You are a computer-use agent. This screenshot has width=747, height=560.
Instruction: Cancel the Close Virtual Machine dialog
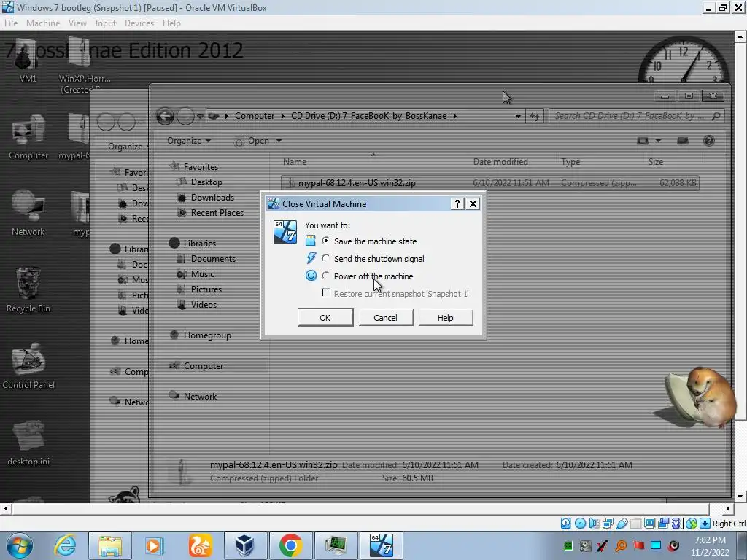(x=385, y=318)
